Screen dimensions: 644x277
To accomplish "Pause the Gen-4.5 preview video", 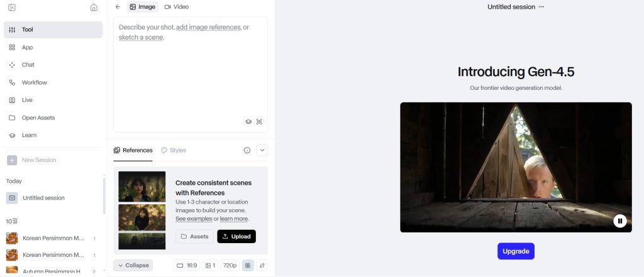I will 619,220.
